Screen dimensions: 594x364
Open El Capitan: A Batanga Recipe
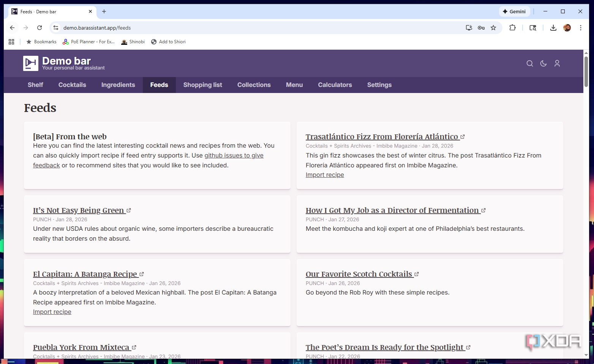click(x=88, y=274)
